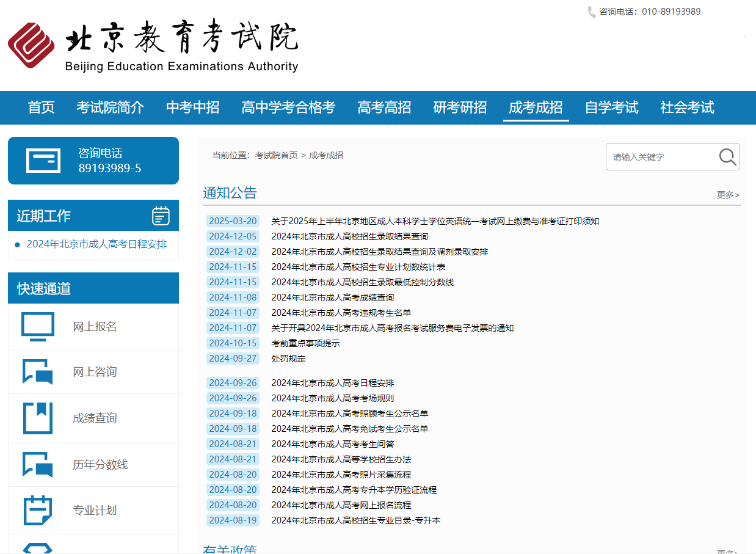The height and width of the screenshot is (554, 756).
Task: Click the 历年分数线 chat icon
Action: [x=37, y=464]
